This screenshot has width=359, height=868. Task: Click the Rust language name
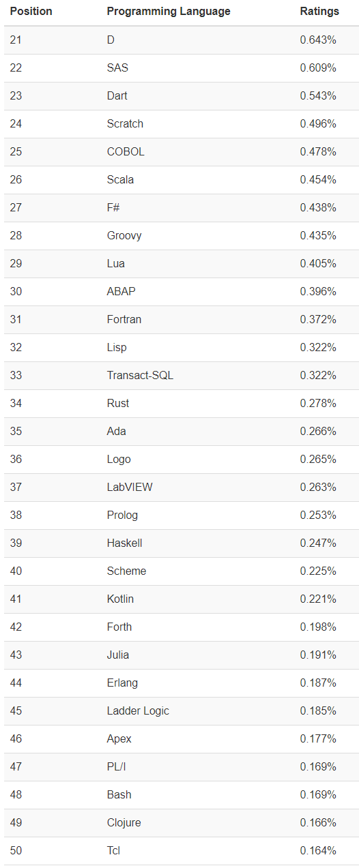tap(118, 404)
